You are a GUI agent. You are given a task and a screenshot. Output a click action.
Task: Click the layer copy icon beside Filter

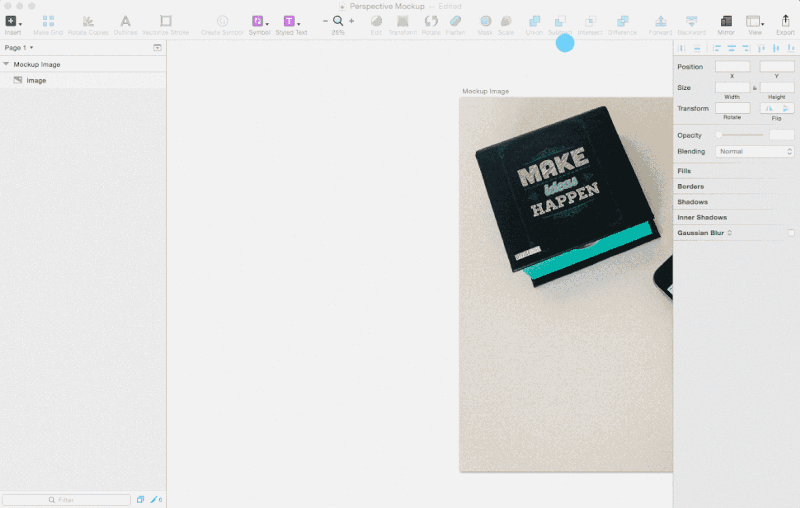tap(140, 500)
